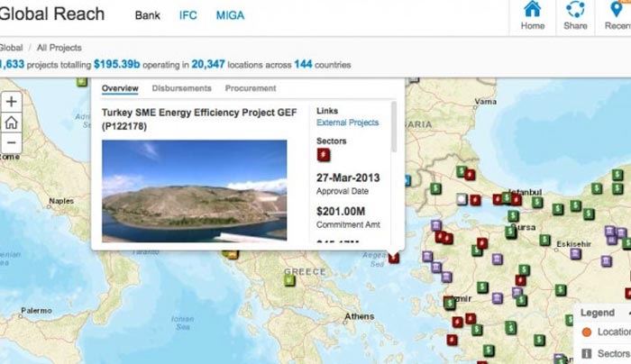The height and width of the screenshot is (364, 631).
Task: Click the 20,347 locations count
Action: (x=208, y=64)
